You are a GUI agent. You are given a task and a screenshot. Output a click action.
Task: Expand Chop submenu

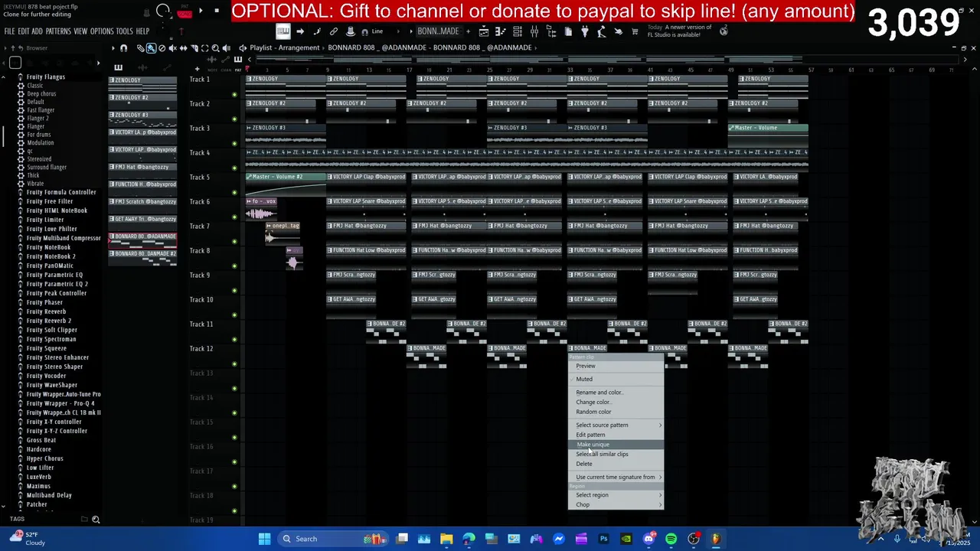pos(616,504)
